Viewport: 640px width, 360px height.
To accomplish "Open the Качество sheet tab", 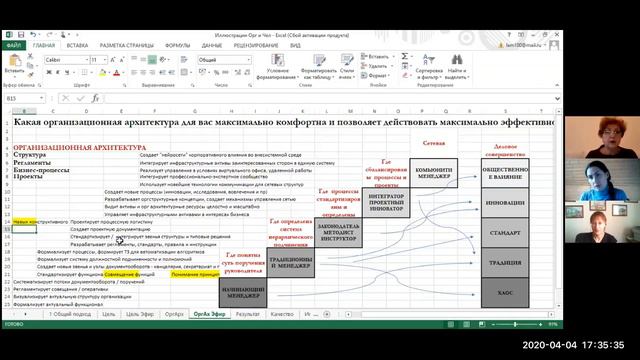I will (x=282, y=314).
